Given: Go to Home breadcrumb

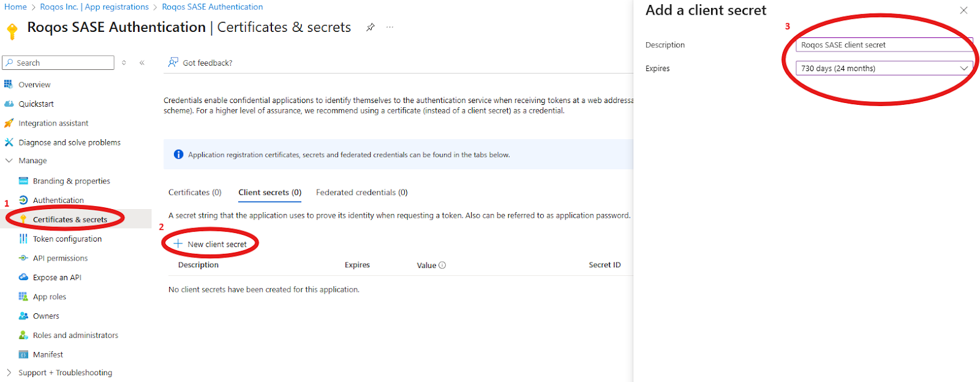Looking at the screenshot, I should pyautogui.click(x=15, y=7).
